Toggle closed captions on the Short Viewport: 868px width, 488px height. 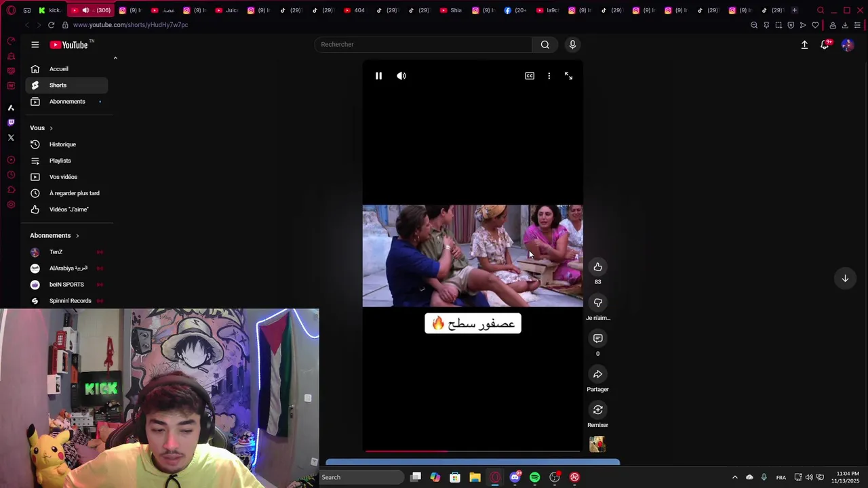pyautogui.click(x=530, y=76)
